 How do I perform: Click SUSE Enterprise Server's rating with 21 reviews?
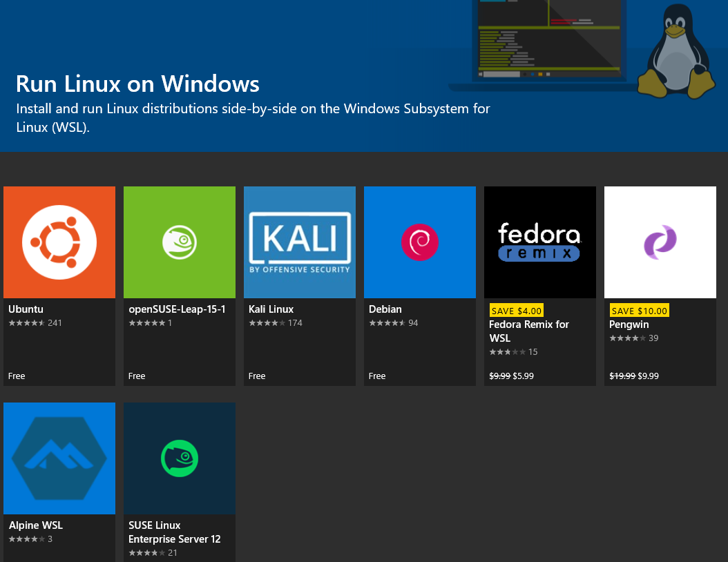pyautogui.click(x=153, y=553)
